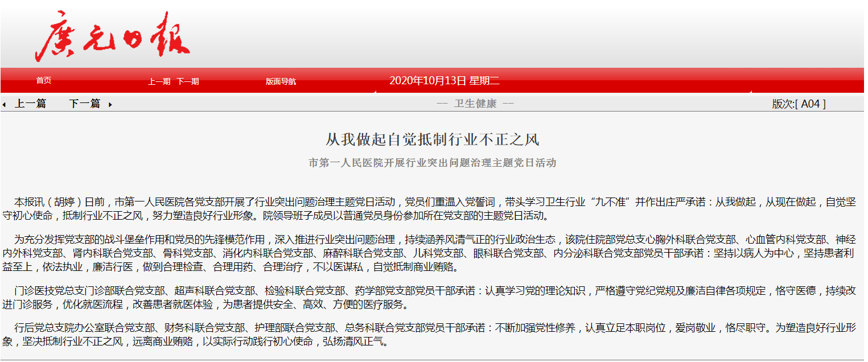Image resolution: width=868 pixels, height=362 pixels.
Task: Open the previous issue via 上一期
Action: [x=159, y=81]
